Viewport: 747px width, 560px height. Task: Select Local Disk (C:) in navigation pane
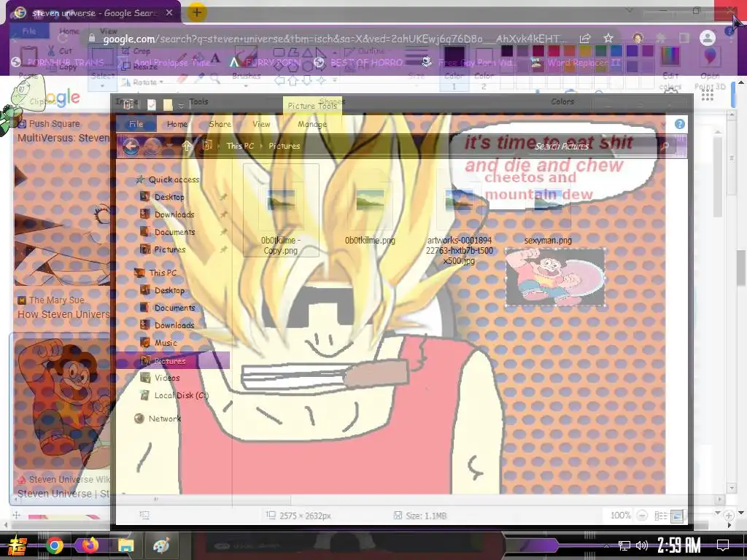pos(174,395)
